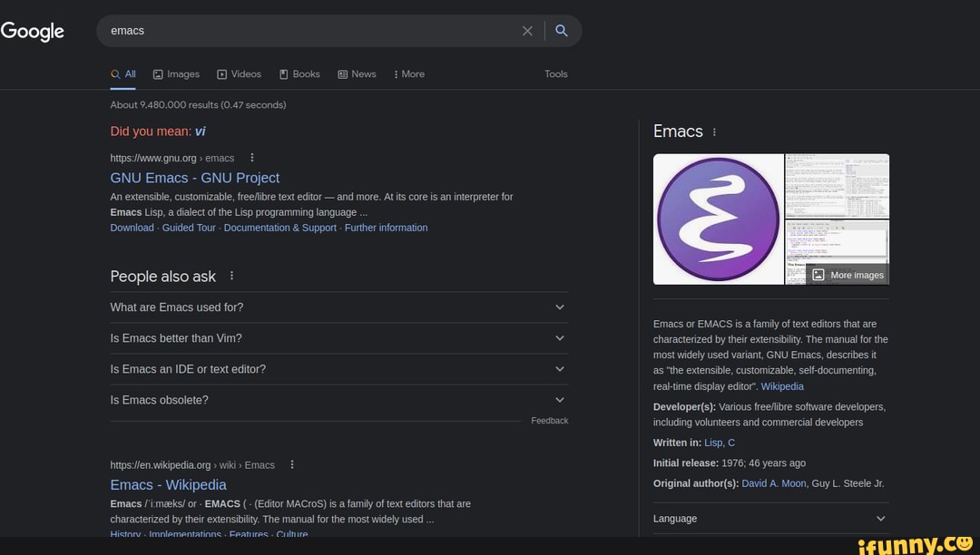Open the Tools options
The image size is (980, 555).
point(555,73)
